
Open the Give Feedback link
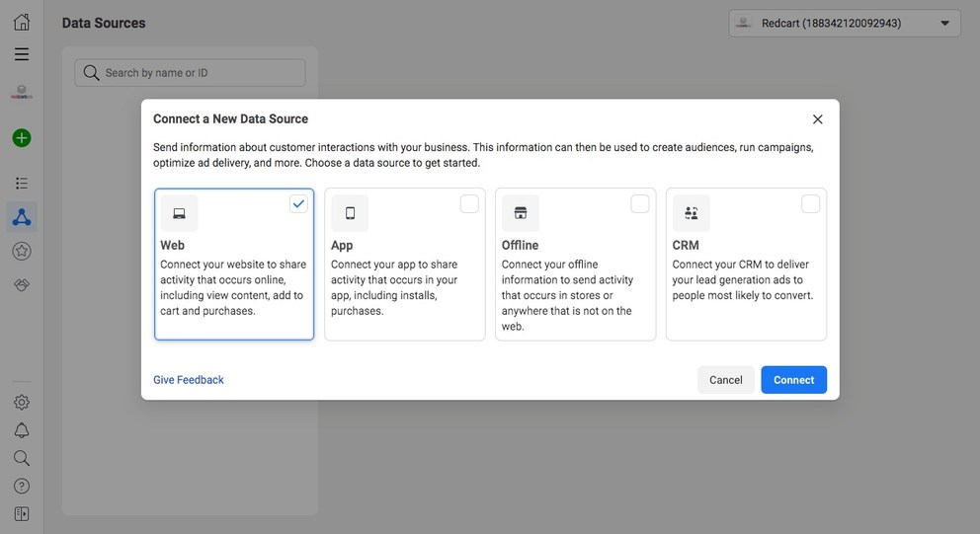coord(189,380)
